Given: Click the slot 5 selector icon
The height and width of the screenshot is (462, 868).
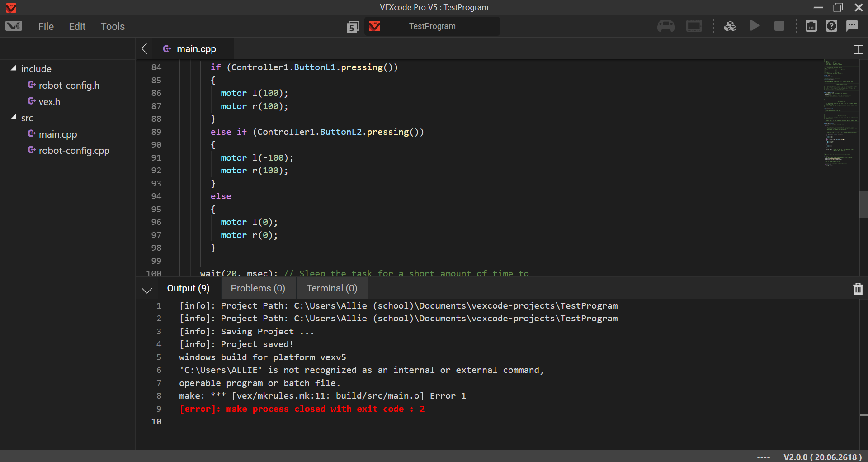Looking at the screenshot, I should pyautogui.click(x=353, y=27).
